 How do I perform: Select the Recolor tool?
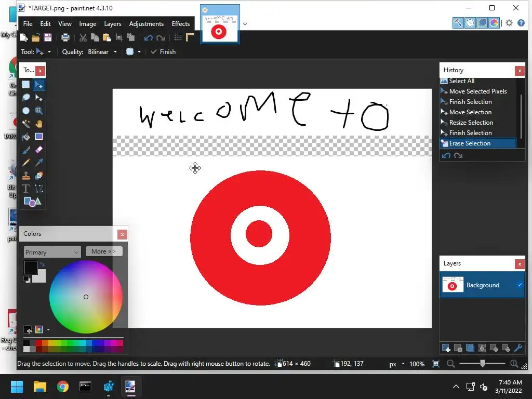[x=38, y=176]
